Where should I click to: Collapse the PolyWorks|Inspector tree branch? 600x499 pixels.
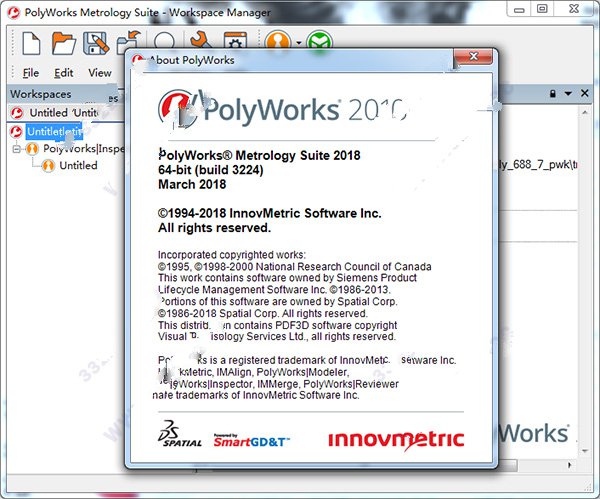pyautogui.click(x=16, y=148)
